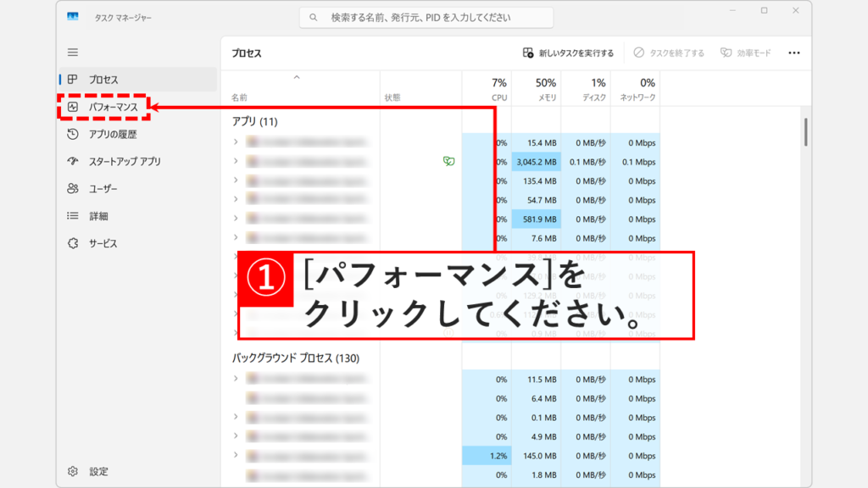Viewport: 868px width, 488px height.
Task: Collapse the sidebar with the hamburger icon
Action: pos(75,52)
